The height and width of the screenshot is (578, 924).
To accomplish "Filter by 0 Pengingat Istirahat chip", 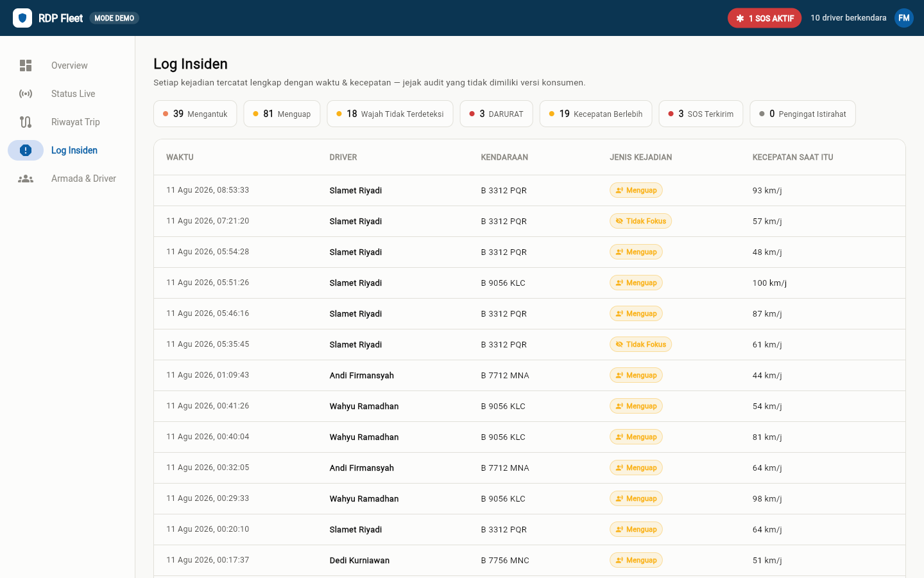I will 803,114.
